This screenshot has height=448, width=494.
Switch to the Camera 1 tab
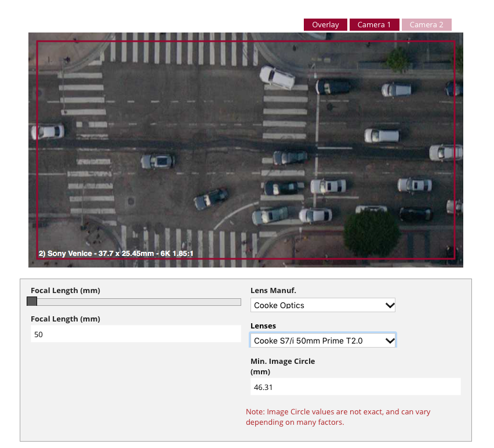[374, 24]
